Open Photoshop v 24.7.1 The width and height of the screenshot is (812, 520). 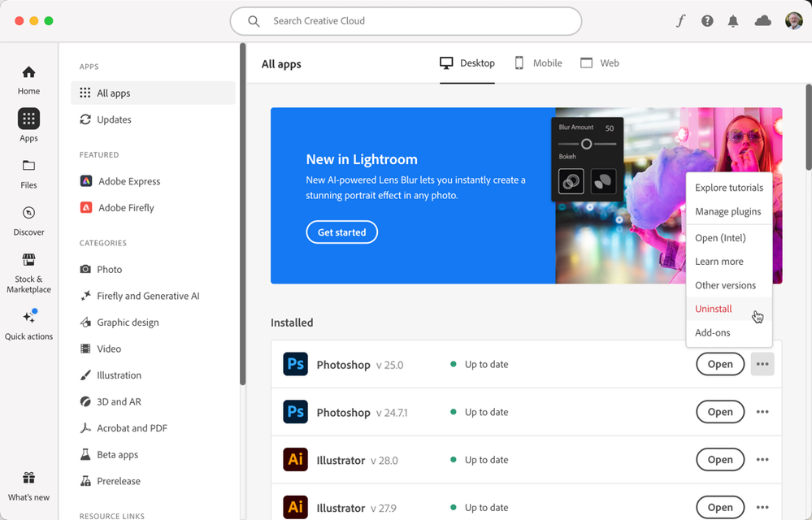click(720, 412)
